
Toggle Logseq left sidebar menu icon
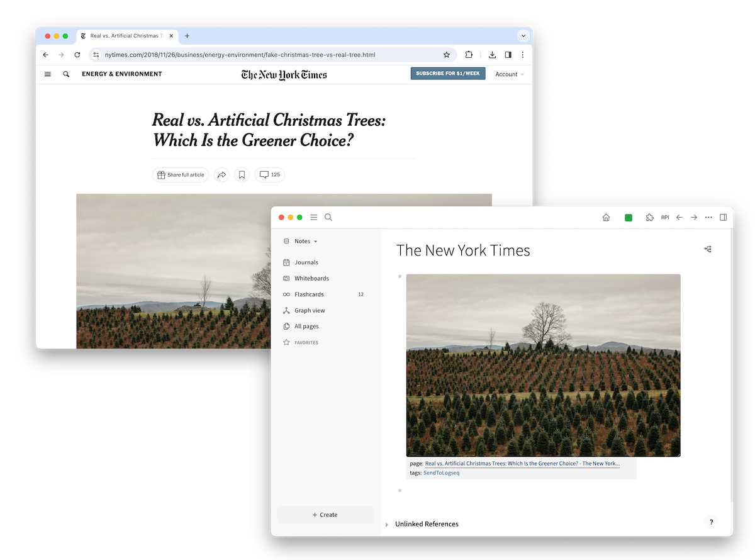(x=314, y=217)
